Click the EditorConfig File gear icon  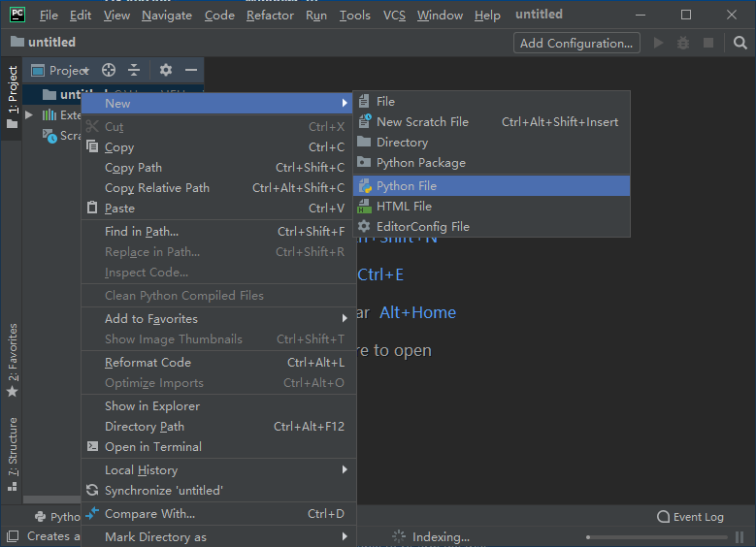coord(364,227)
